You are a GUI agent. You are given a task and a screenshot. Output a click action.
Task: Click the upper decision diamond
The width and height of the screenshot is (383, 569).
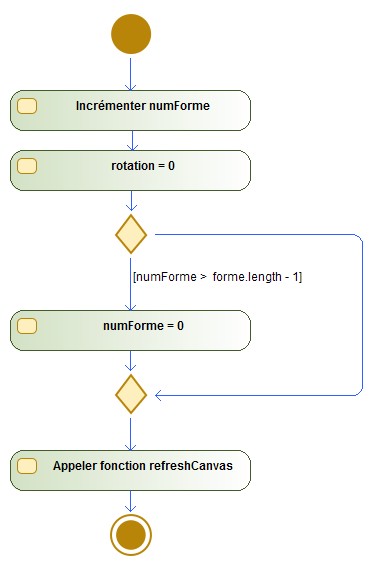131,234
